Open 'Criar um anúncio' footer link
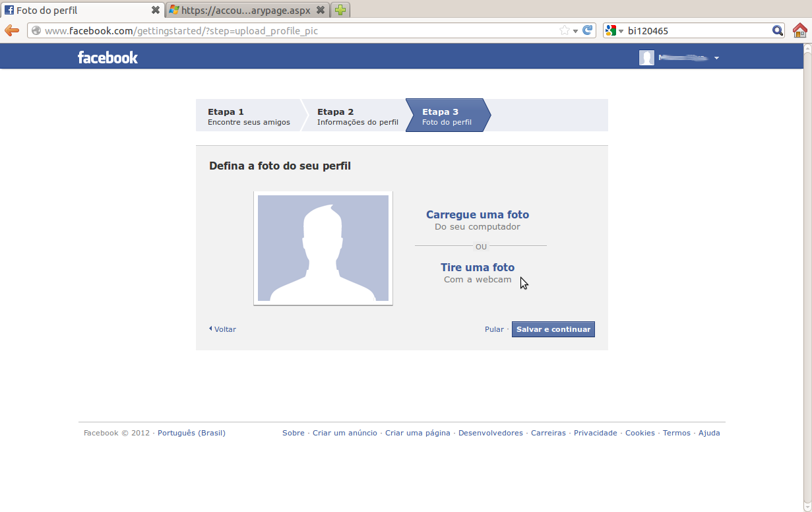The image size is (812, 512). [x=345, y=433]
